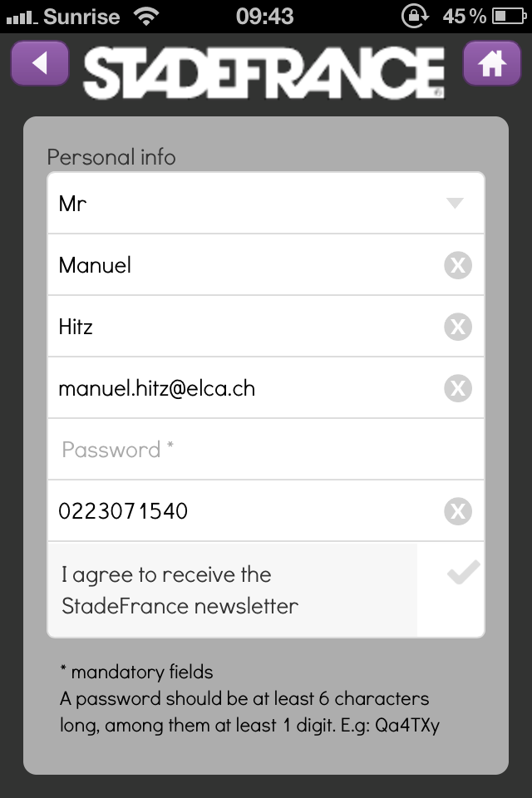Tap the newsletter agreement label text
Viewport: 532px width, 798px height.
180,590
